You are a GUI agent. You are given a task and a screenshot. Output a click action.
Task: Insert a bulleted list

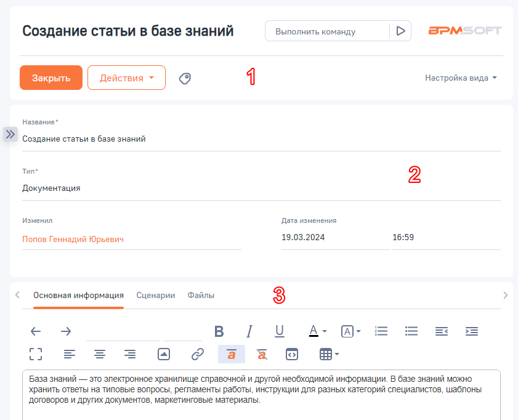(411, 331)
